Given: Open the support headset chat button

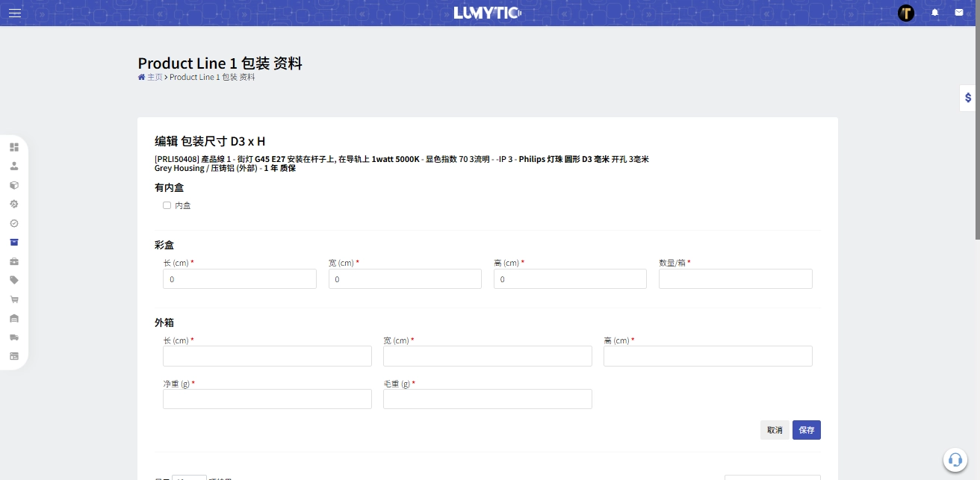Looking at the screenshot, I should [x=955, y=459].
